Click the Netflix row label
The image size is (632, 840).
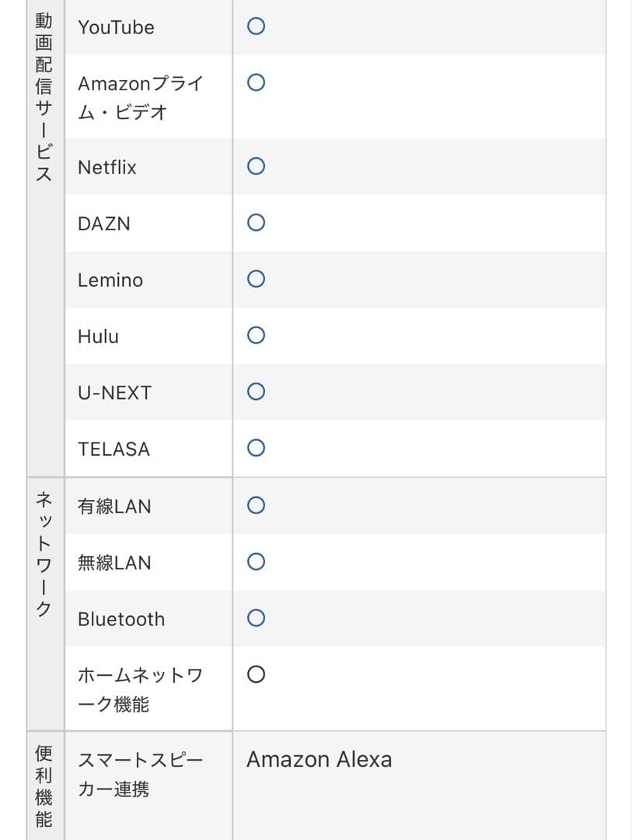tap(107, 167)
